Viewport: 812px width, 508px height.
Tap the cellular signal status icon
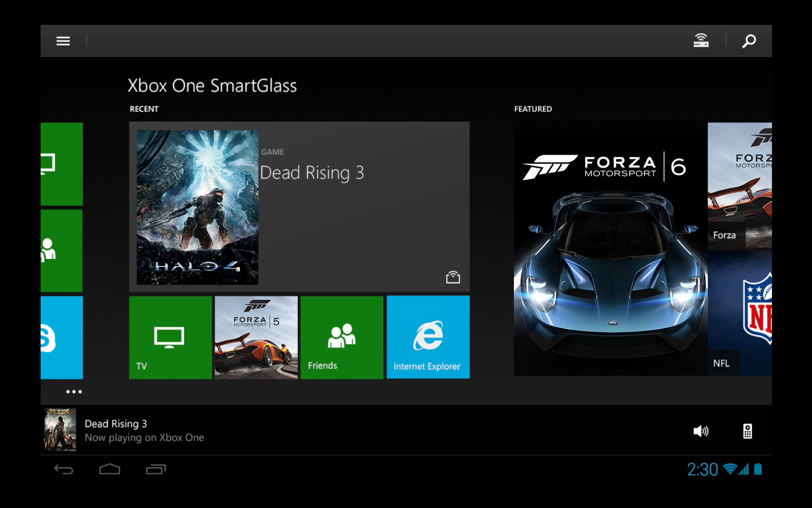coord(744,469)
